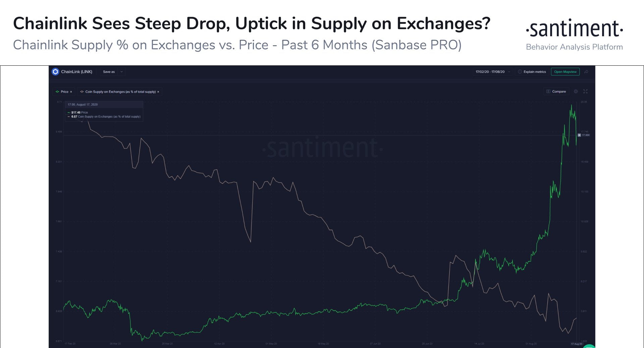Viewport: 644px width, 348px height.
Task: Open the green chat bubble widget
Action: [589, 346]
